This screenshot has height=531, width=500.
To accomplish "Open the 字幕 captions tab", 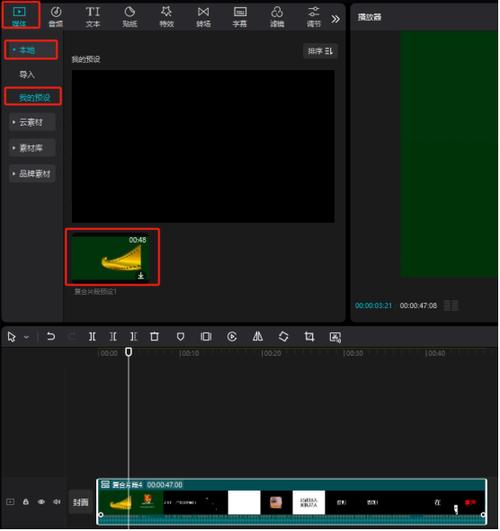I will [240, 16].
